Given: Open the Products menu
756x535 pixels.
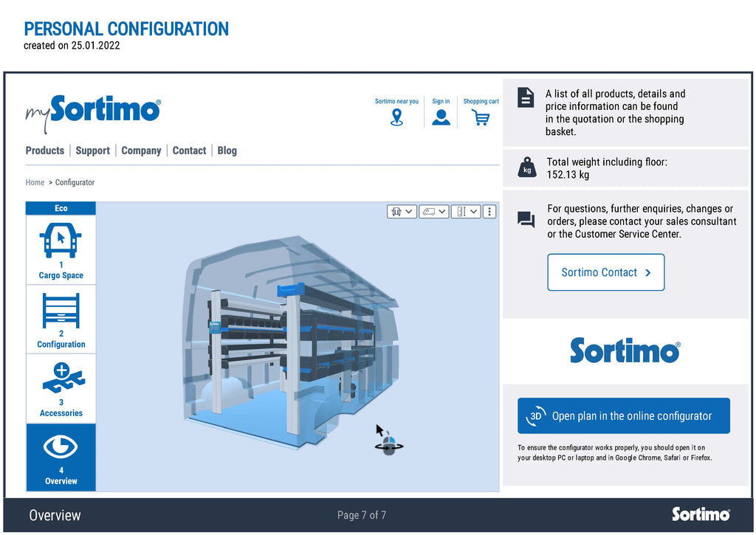Looking at the screenshot, I should click(x=45, y=151).
